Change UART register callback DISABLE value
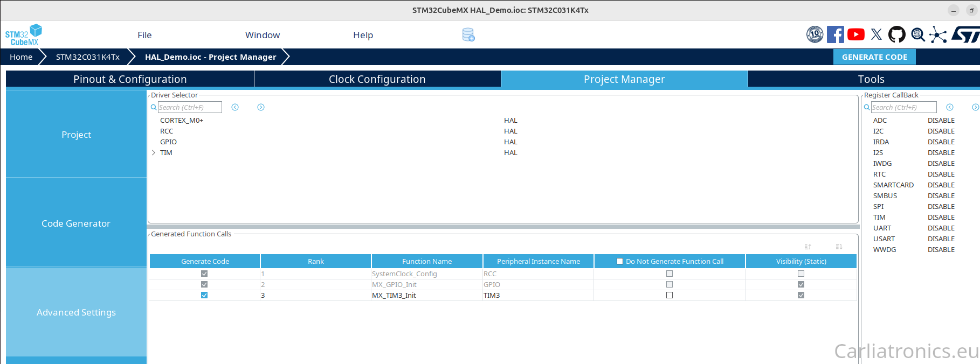The width and height of the screenshot is (980, 364). (x=941, y=228)
